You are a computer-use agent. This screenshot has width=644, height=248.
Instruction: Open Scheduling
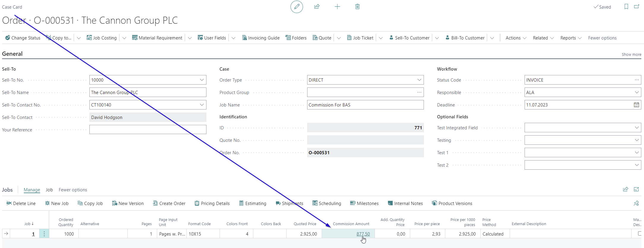point(327,203)
